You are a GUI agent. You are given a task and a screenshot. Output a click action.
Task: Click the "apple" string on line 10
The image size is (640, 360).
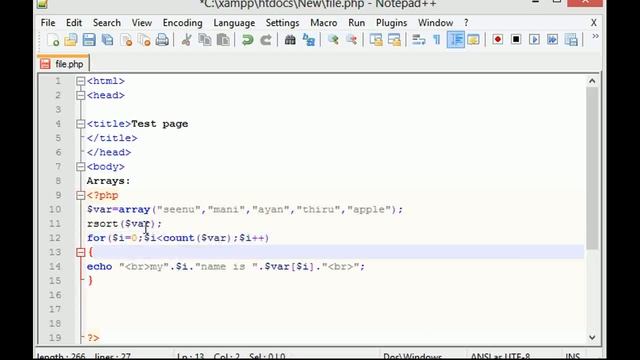pos(369,209)
